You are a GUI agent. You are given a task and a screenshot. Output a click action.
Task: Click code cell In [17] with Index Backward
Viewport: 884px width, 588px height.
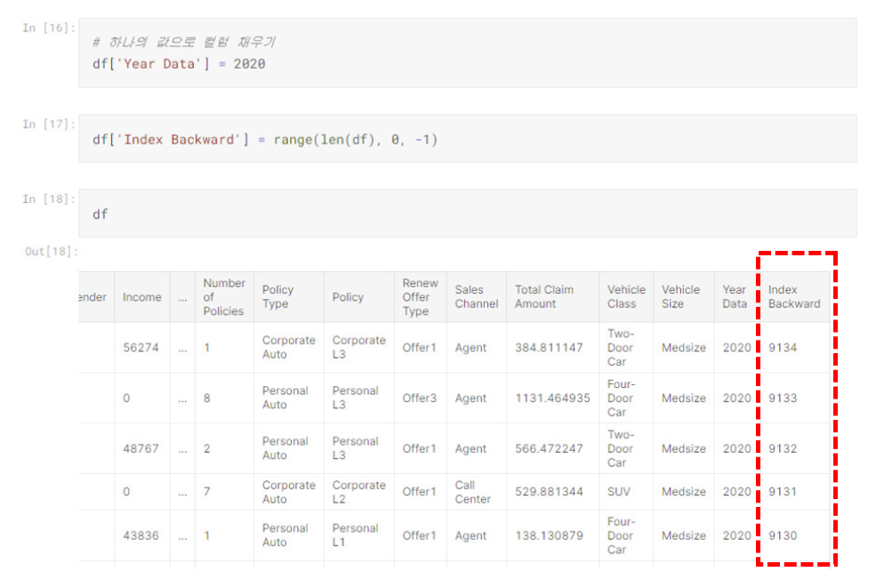(x=468, y=139)
